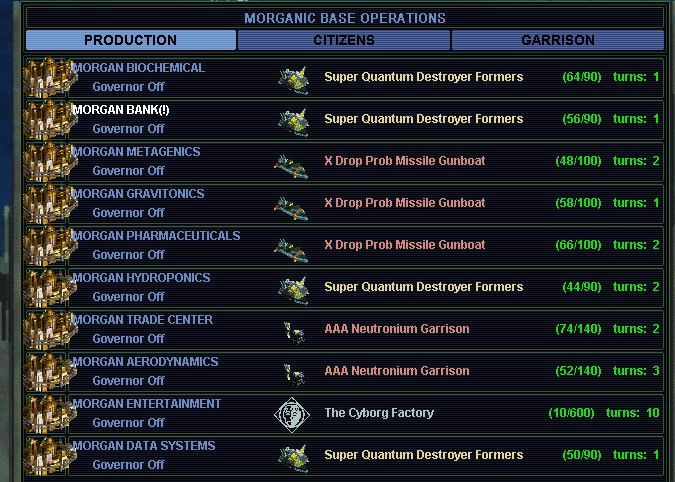Toggle the governor for Morgan Biochemical
Image resolution: width=675 pixels, height=482 pixels.
(128, 87)
